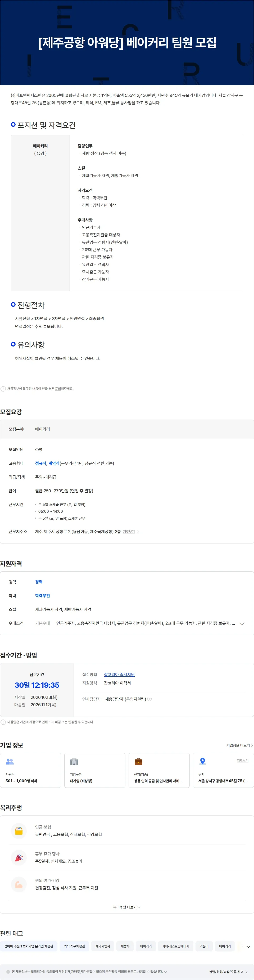Click the 편의·여가·건강 muscle icon

tap(19, 884)
